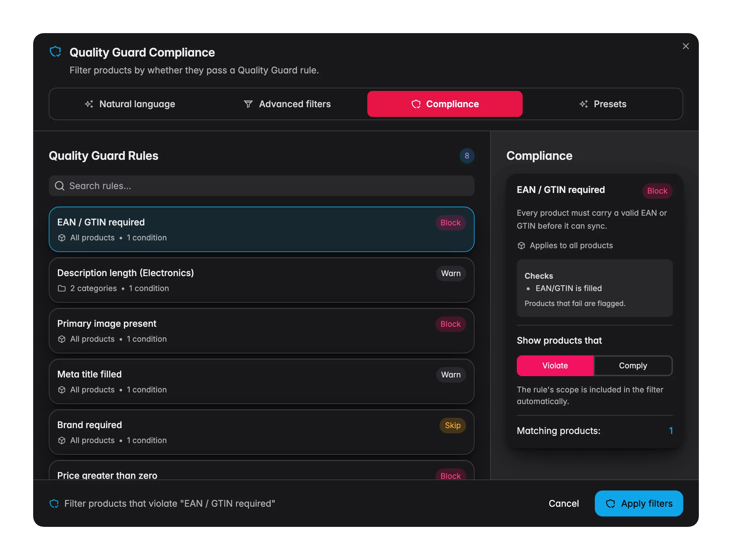Select Violate in Show products that
Image resolution: width=732 pixels, height=560 pixels.
(x=555, y=366)
